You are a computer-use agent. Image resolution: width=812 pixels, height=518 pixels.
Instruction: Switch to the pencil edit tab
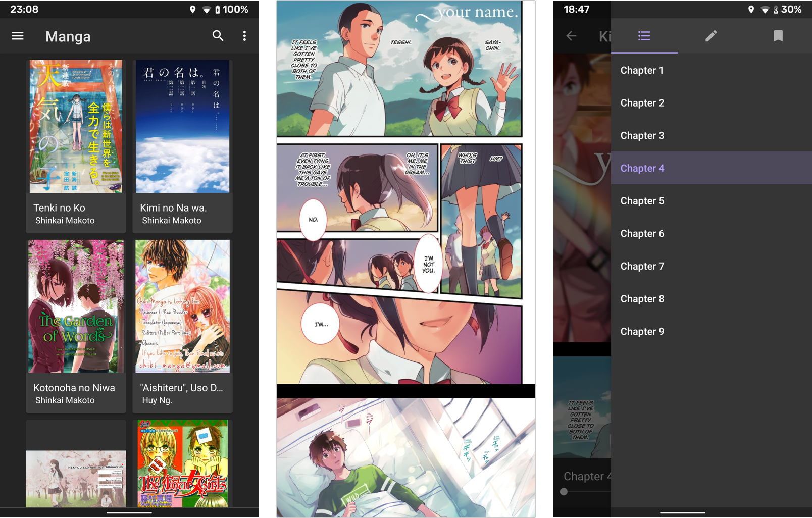point(711,36)
